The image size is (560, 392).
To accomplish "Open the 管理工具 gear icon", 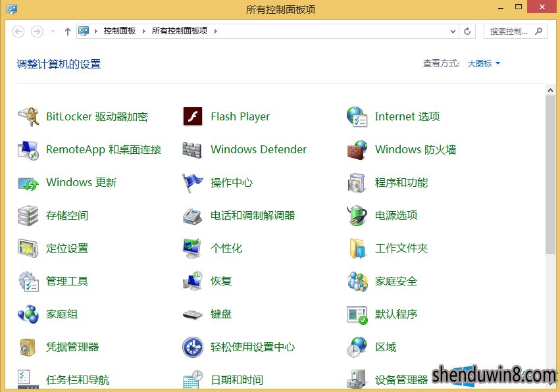I will (28, 282).
